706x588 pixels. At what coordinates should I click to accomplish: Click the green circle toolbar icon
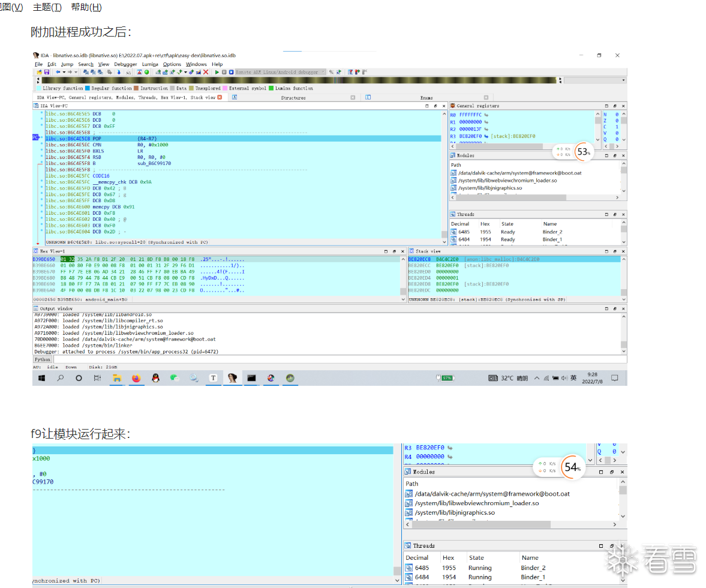[146, 72]
